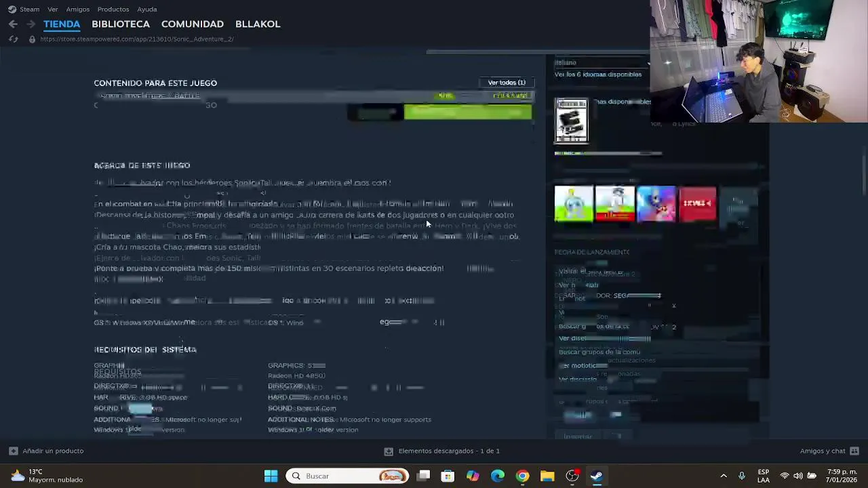Click the taskbar Buscar search box
This screenshot has width=868, height=488.
tap(348, 476)
